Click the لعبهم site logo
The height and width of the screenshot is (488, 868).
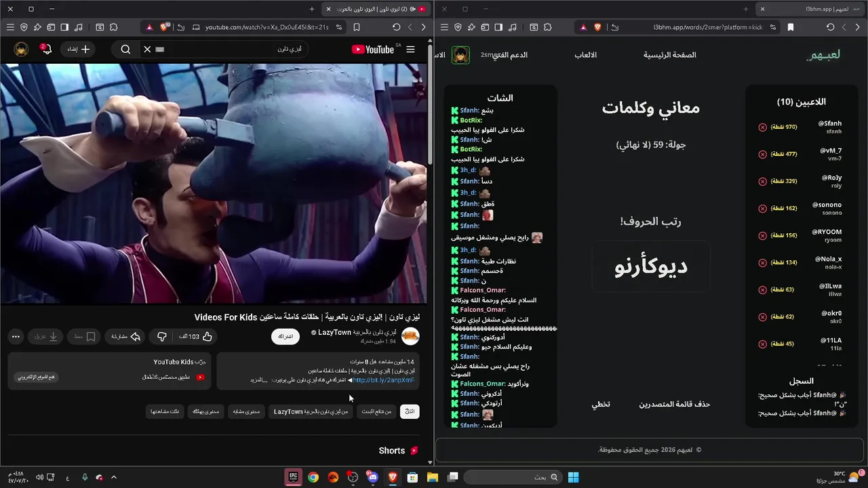click(823, 55)
